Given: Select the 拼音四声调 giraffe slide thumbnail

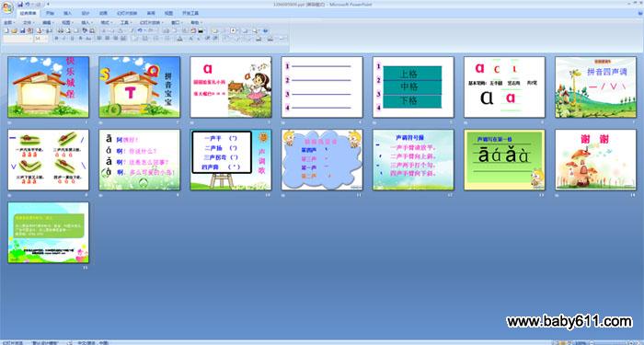Looking at the screenshot, I should [x=595, y=87].
